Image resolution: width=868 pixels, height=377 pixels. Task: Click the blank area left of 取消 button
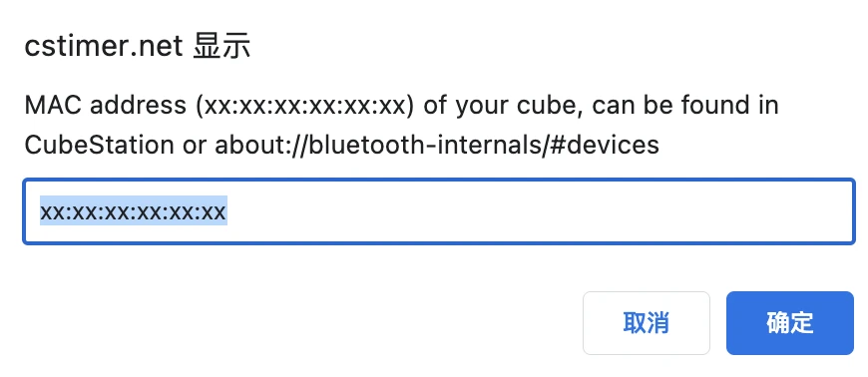[299, 323]
